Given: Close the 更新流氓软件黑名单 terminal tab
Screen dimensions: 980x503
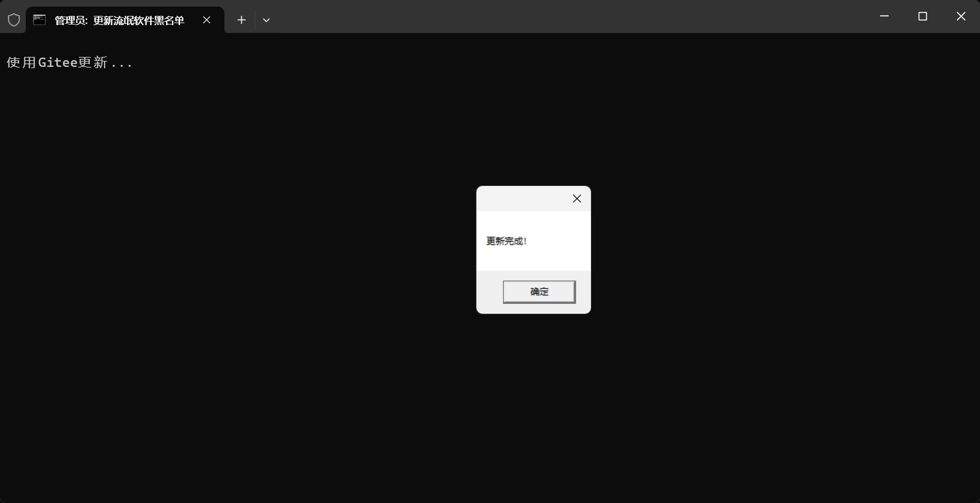Looking at the screenshot, I should tap(206, 20).
